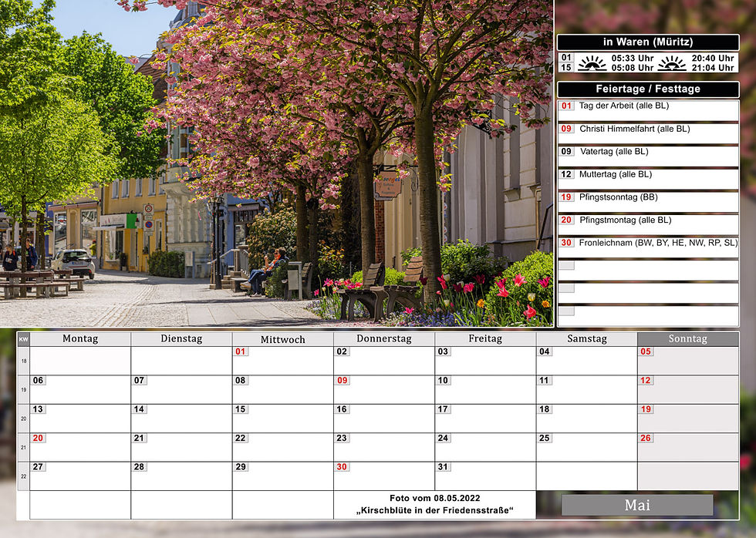Click the sunrise icon
The width and height of the screenshot is (756, 538).
[592, 62]
